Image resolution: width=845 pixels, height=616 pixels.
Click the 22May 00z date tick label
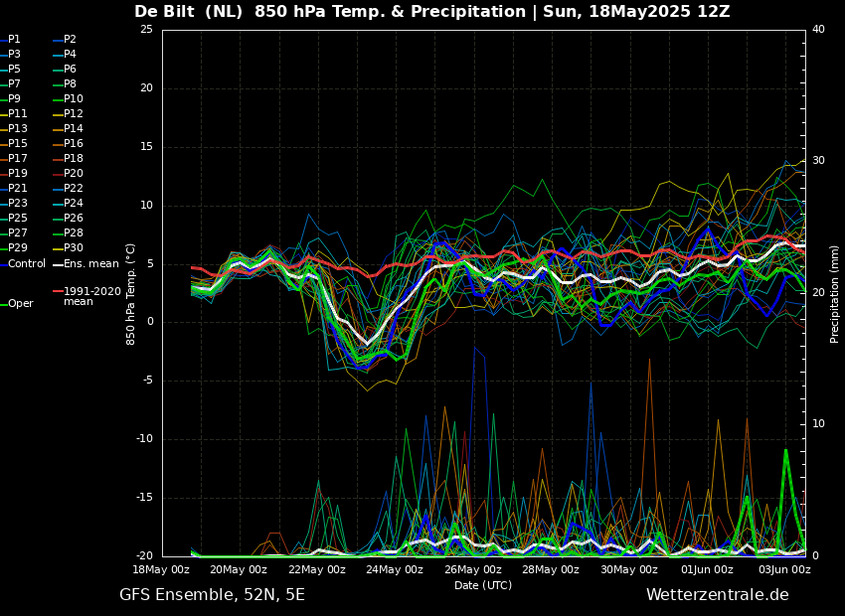(317, 570)
